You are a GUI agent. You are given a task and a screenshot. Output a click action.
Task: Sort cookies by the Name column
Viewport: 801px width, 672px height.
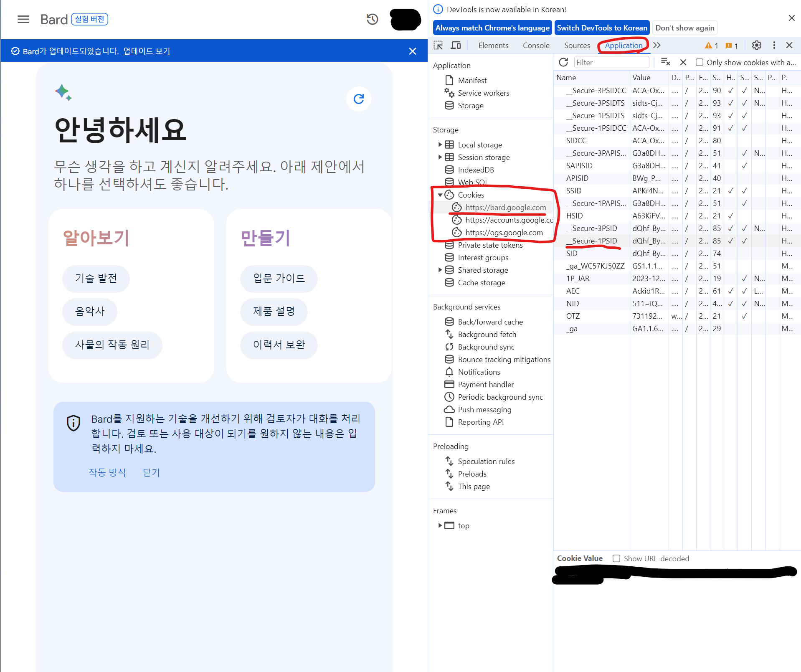(591, 77)
